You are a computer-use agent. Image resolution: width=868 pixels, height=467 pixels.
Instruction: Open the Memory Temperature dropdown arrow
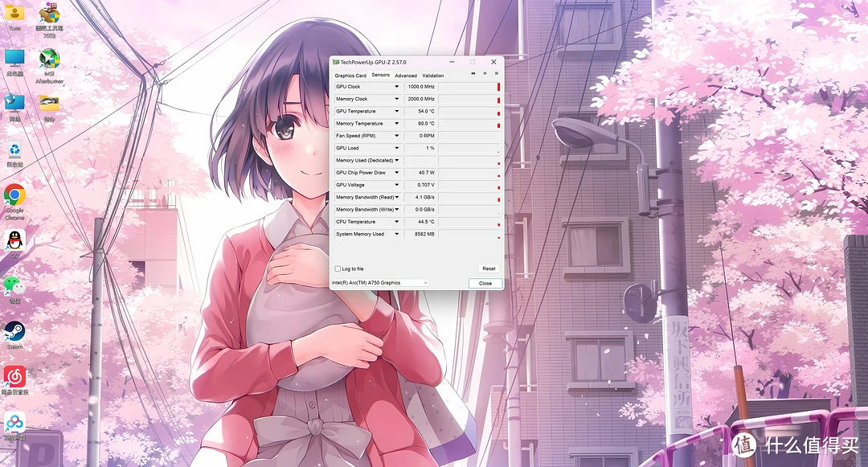click(396, 124)
